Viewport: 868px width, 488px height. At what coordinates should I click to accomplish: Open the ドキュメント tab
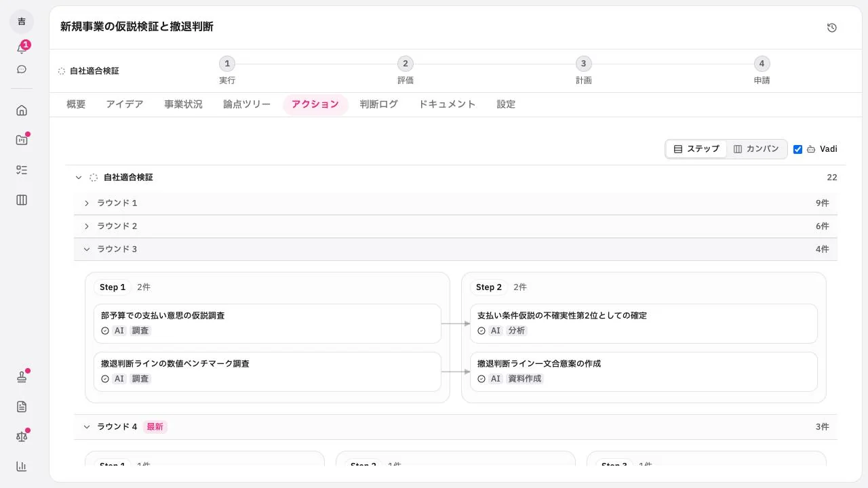coord(447,104)
